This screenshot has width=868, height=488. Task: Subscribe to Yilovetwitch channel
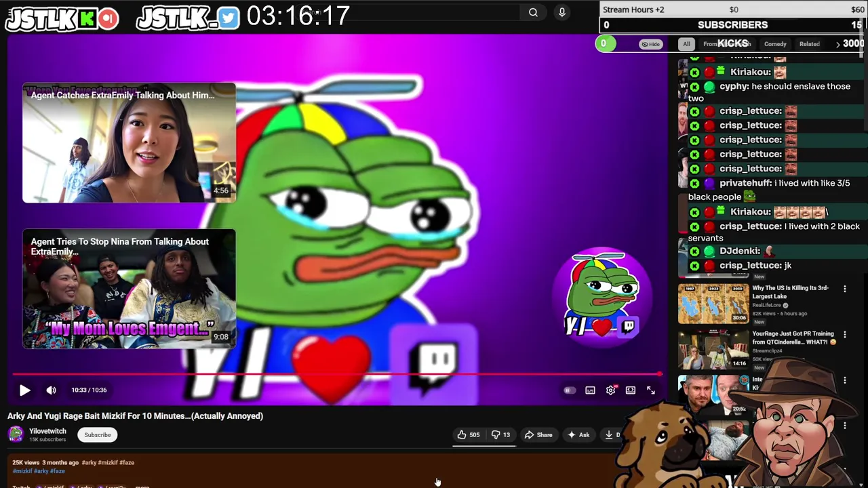[98, 435]
